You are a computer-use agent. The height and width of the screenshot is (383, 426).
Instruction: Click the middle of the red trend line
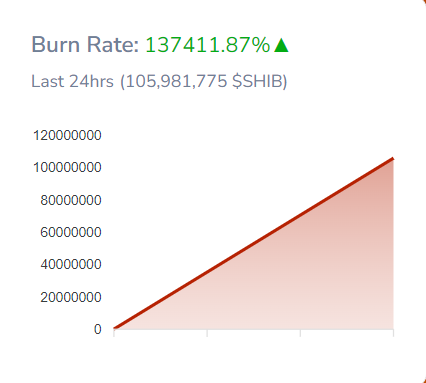pyautogui.click(x=254, y=244)
